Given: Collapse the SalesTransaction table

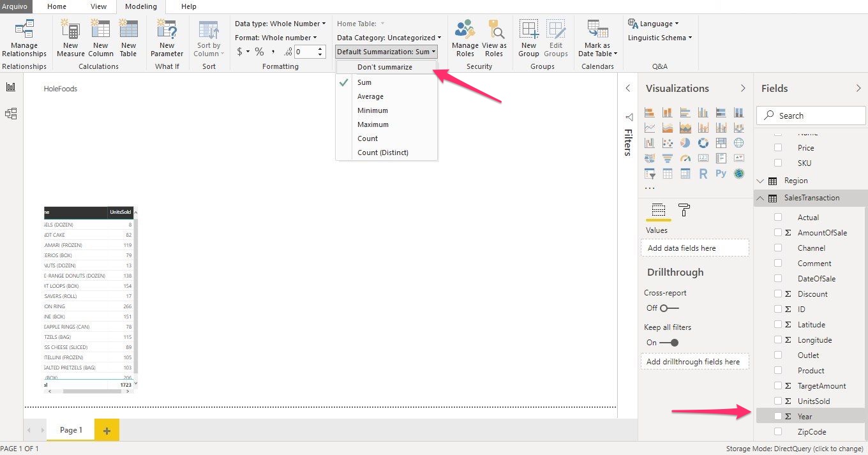Looking at the screenshot, I should click(x=760, y=198).
